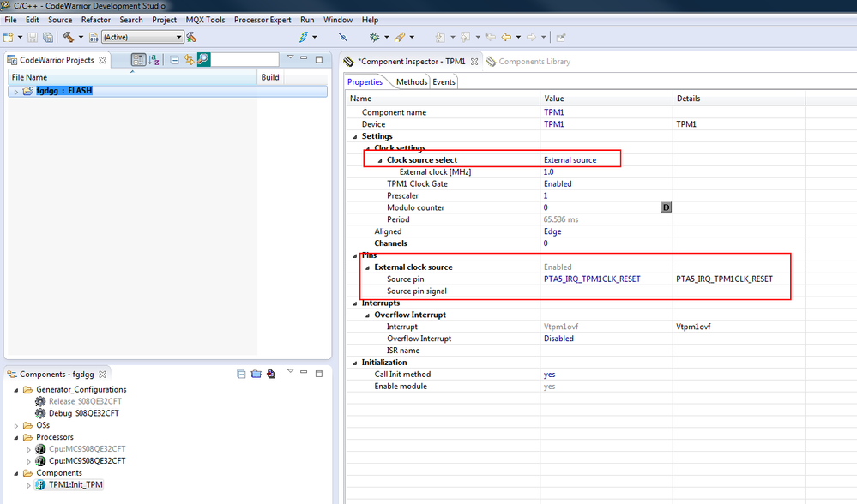Open Components panel view menu triangle
857x504 pixels.
(x=290, y=371)
